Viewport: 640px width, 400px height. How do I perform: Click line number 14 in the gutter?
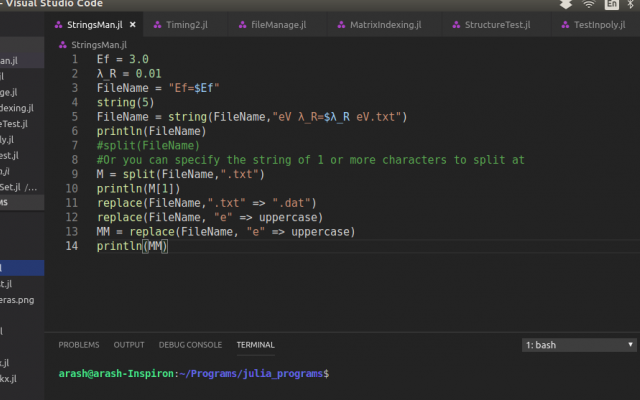pyautogui.click(x=72, y=246)
